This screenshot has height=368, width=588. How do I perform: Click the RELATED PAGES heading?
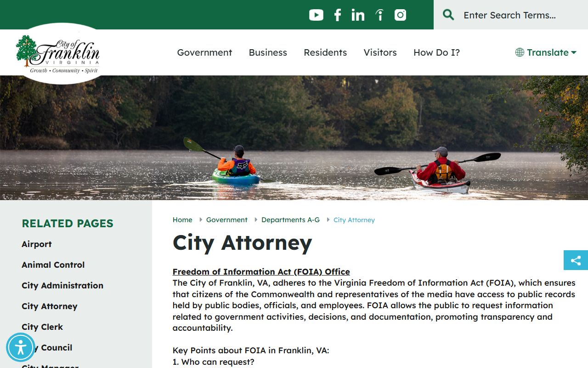point(68,224)
